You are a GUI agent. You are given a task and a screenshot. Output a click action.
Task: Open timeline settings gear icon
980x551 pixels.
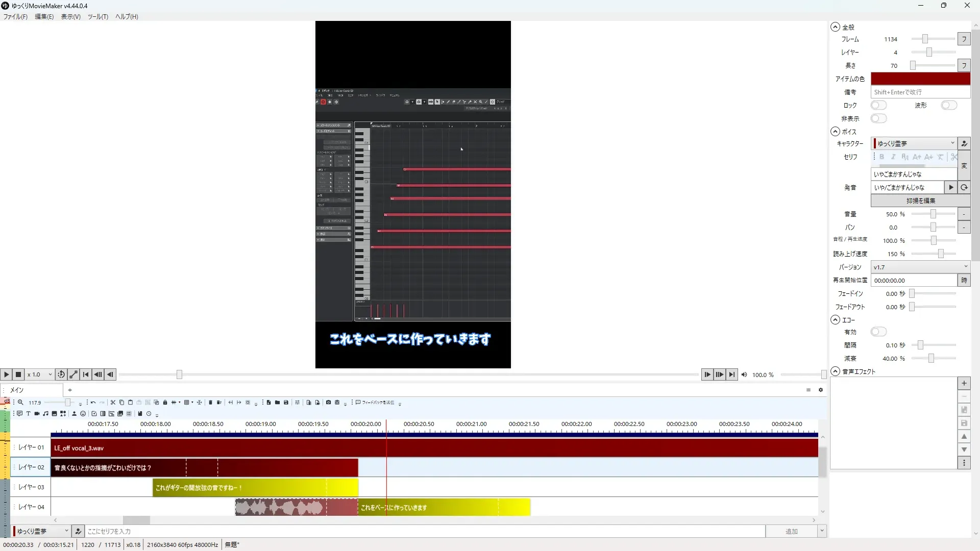click(821, 390)
